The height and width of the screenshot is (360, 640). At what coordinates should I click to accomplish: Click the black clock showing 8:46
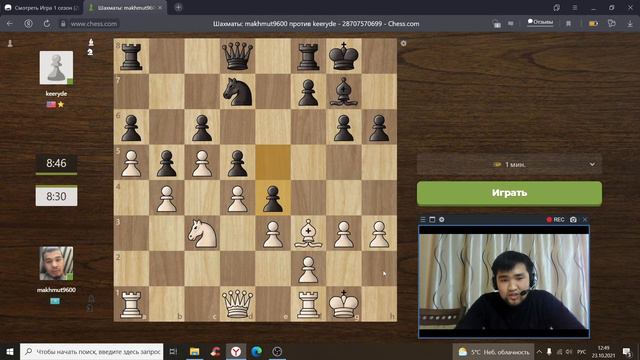(56, 163)
